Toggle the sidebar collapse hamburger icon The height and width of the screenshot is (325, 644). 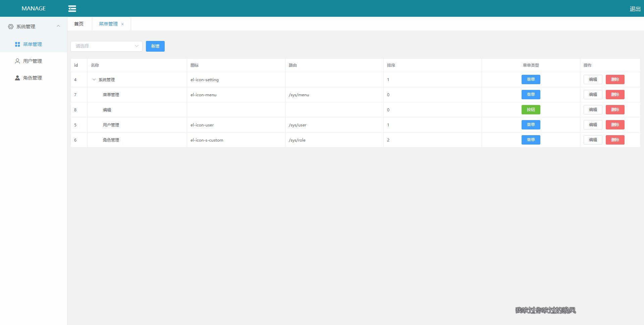tap(72, 8)
